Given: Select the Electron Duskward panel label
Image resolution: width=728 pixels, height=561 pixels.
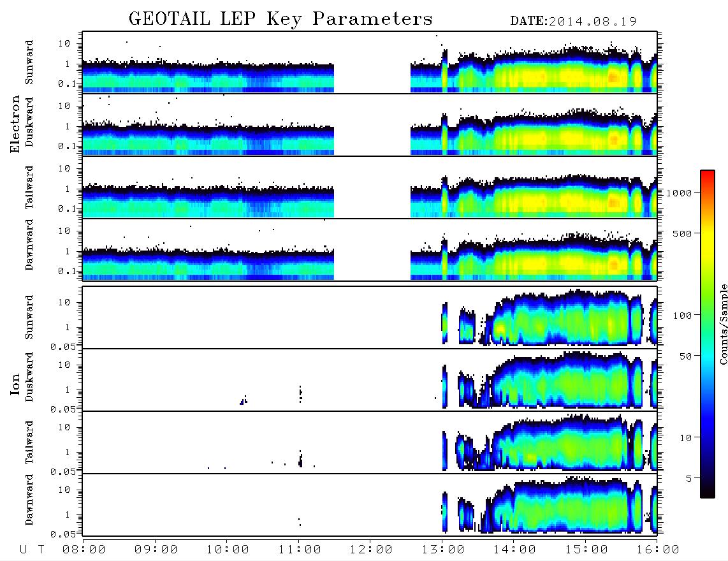Looking at the screenshot, I should point(29,122).
